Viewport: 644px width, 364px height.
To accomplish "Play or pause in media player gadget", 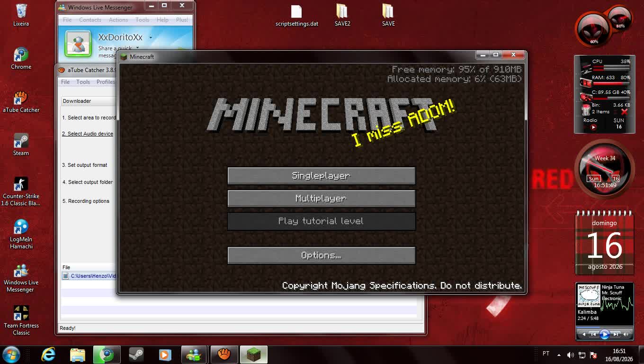I will (605, 334).
